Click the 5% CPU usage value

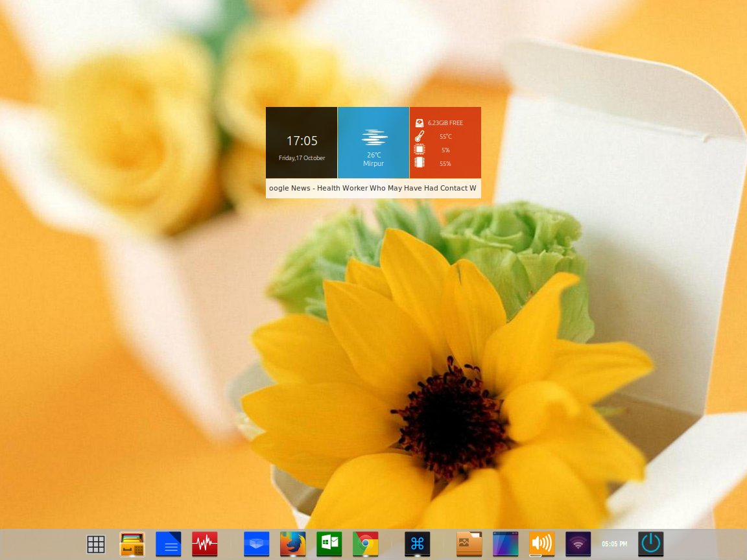tap(445, 150)
